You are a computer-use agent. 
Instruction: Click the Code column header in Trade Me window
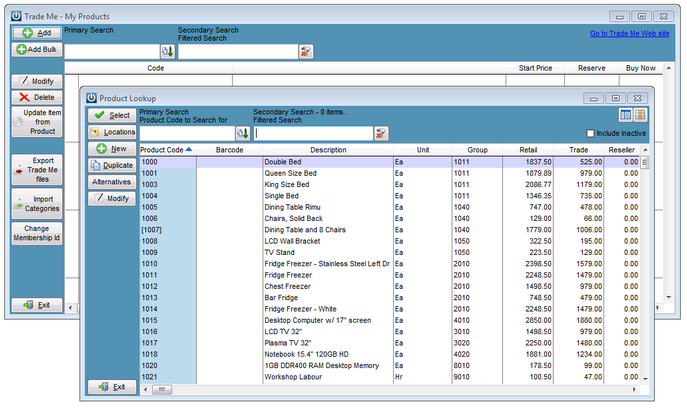point(156,68)
